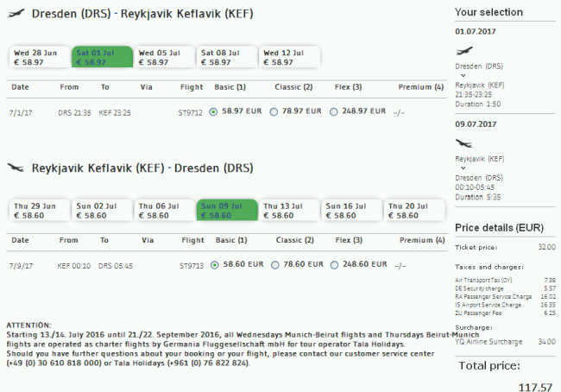Click the KEF 00:10 departure cell
The width and height of the screenshot is (561, 392).
point(74,266)
